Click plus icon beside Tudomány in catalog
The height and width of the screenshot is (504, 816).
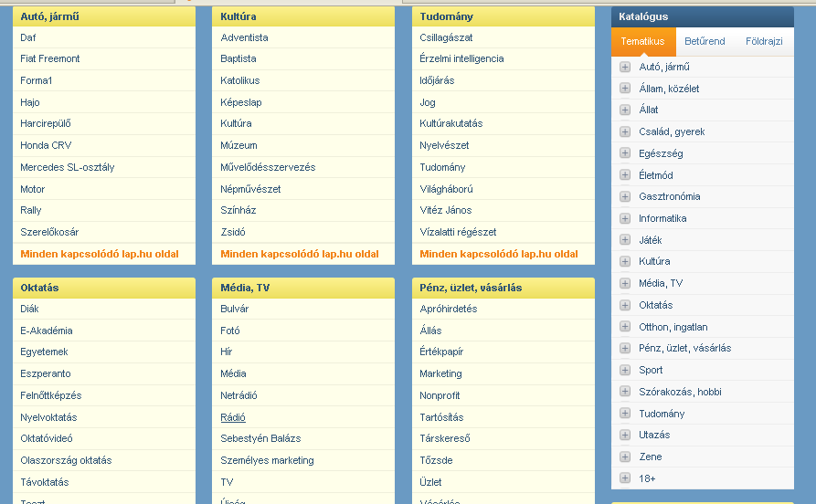(x=625, y=414)
